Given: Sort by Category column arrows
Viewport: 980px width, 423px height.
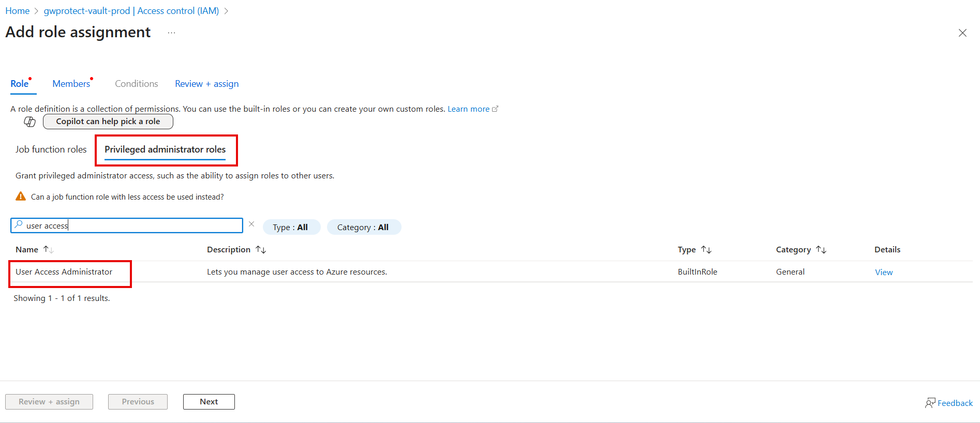Looking at the screenshot, I should click(821, 250).
